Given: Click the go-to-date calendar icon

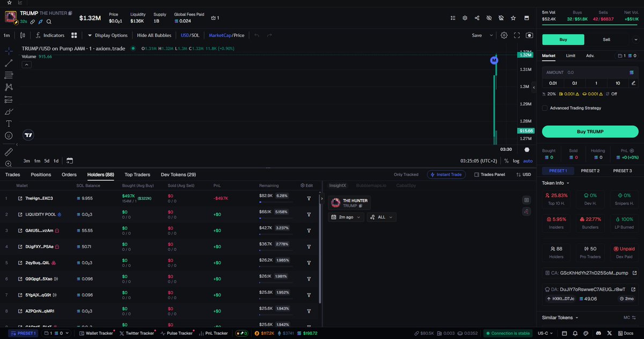Looking at the screenshot, I should pos(70,161).
